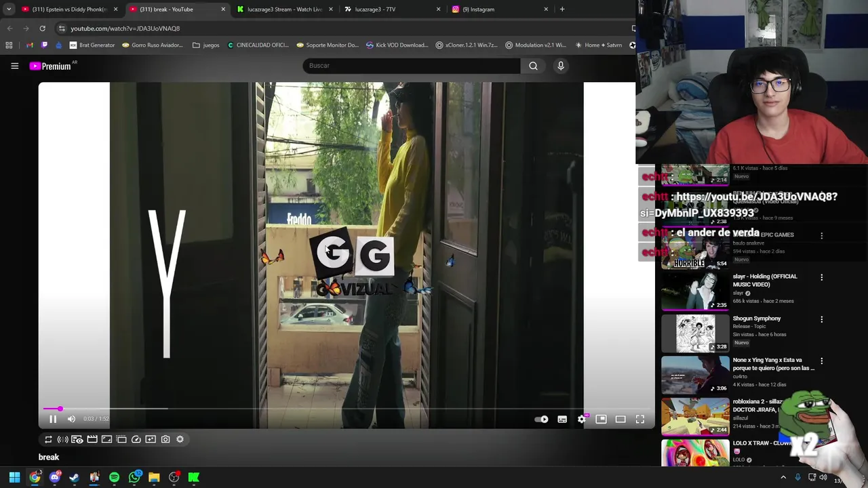Start voice search with the microphone icon
The height and width of the screenshot is (488, 868).
click(561, 66)
